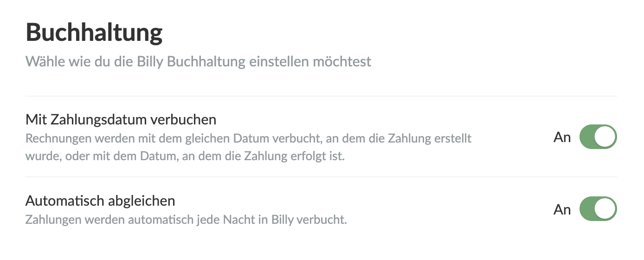Click the "Buchhaltung" page heading

tap(94, 32)
